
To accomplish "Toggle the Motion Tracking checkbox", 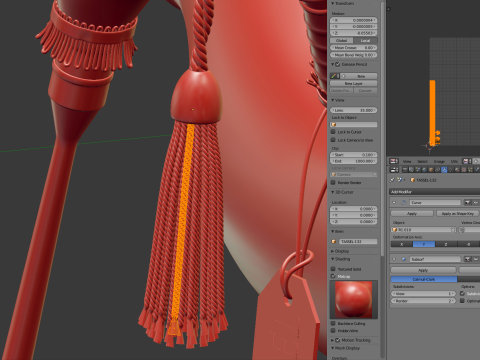I will [337, 340].
